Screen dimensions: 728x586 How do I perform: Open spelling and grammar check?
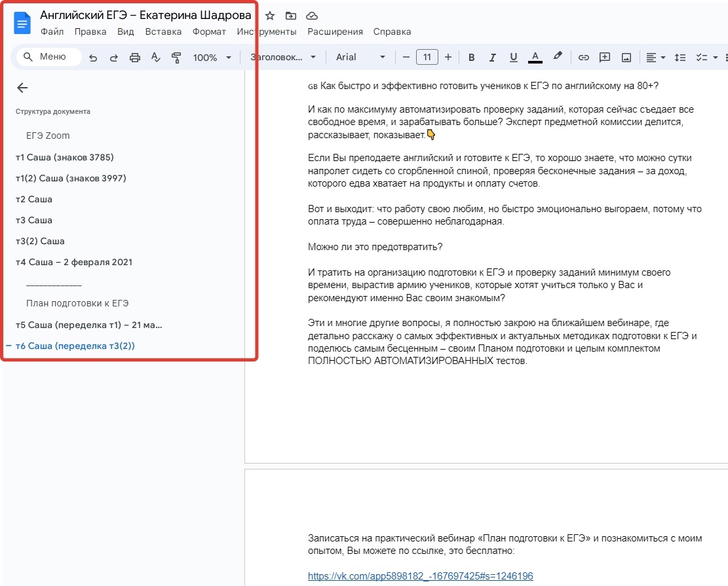point(155,57)
